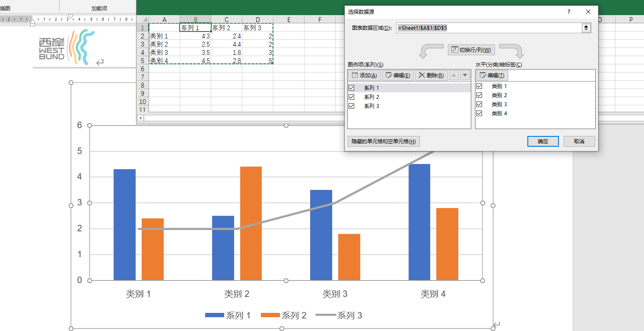Click the cell with value 4.4

tap(226, 44)
